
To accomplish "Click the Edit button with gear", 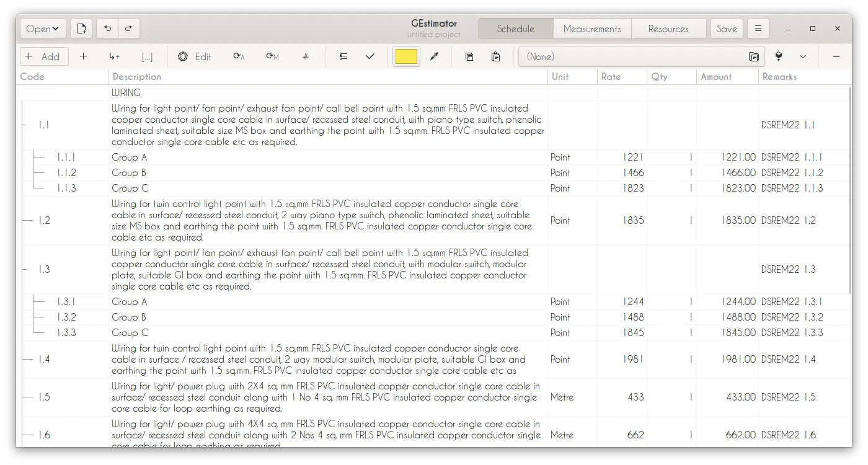I will [x=195, y=56].
